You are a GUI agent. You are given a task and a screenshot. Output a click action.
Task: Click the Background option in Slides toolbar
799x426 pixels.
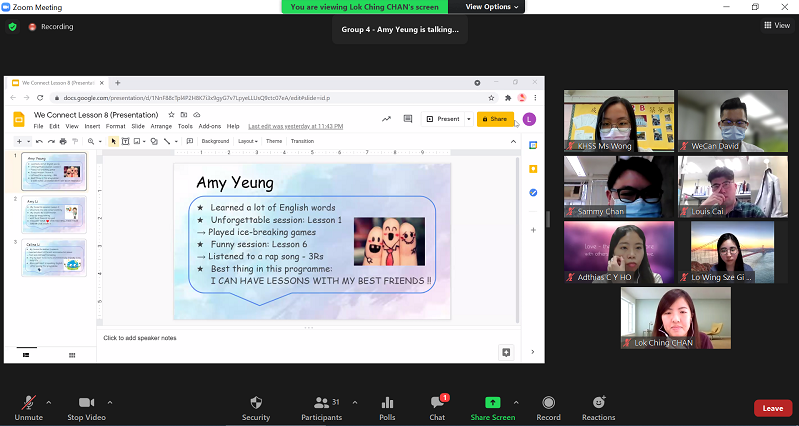pos(215,141)
